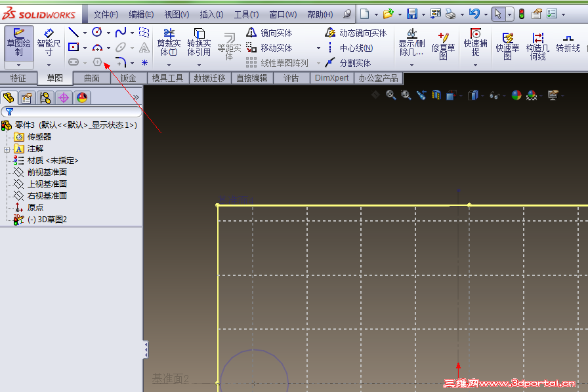Switch to the 钣金 sheet metal tab

tap(128, 78)
